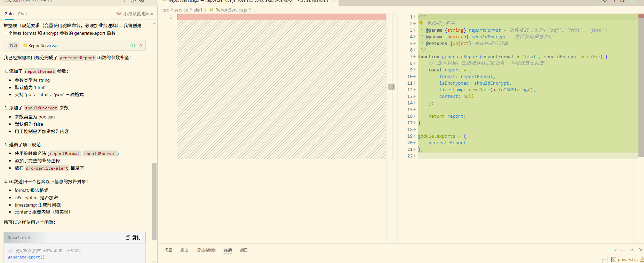Screen dimensions: 644x263
Task: Copy the JavaScript code block with 复制
Action: click(133, 238)
